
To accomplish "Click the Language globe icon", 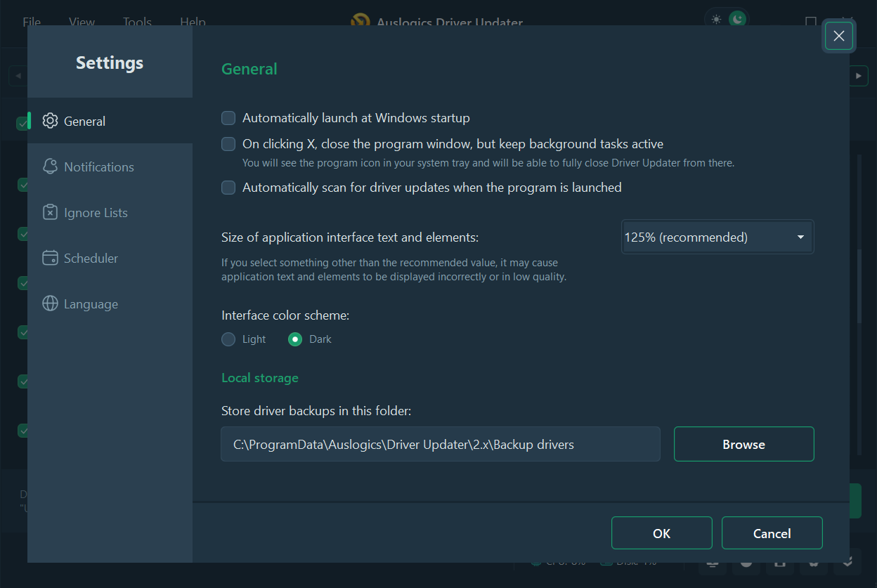I will tap(50, 303).
